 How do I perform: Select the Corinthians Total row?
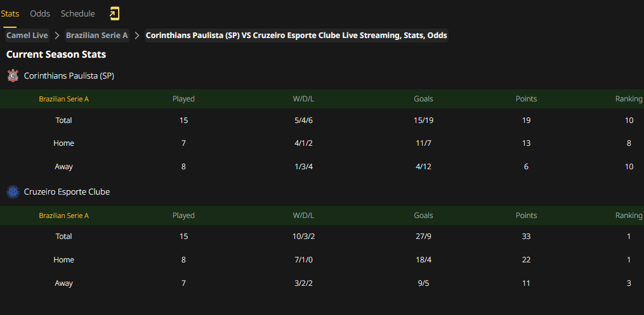(322, 120)
